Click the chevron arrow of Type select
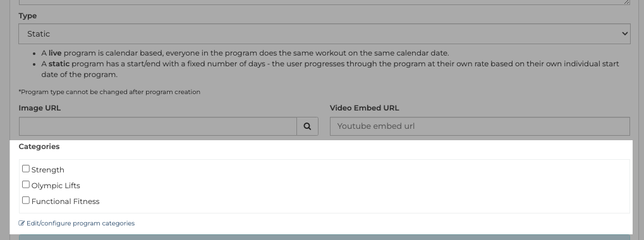Viewport: 644px width, 240px height. (624, 33)
